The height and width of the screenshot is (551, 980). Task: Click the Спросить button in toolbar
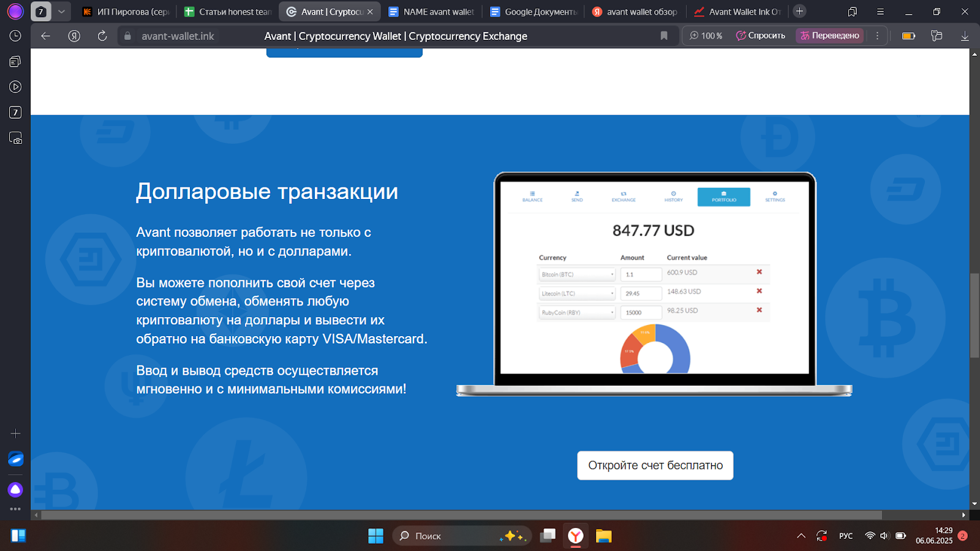click(760, 36)
